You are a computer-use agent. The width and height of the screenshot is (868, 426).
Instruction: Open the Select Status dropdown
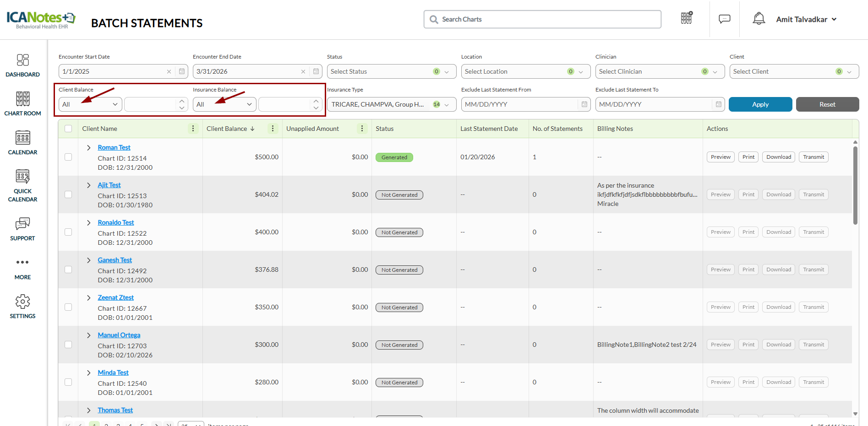(391, 71)
